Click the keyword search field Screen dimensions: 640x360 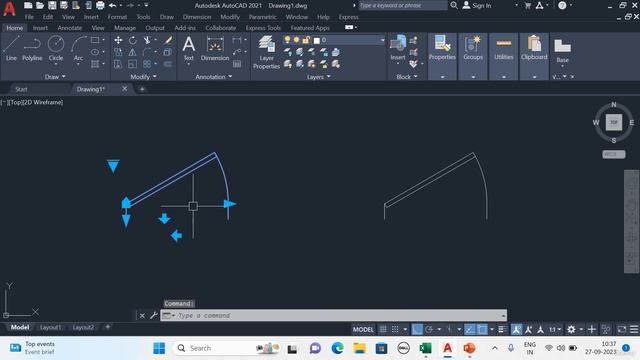coord(403,5)
